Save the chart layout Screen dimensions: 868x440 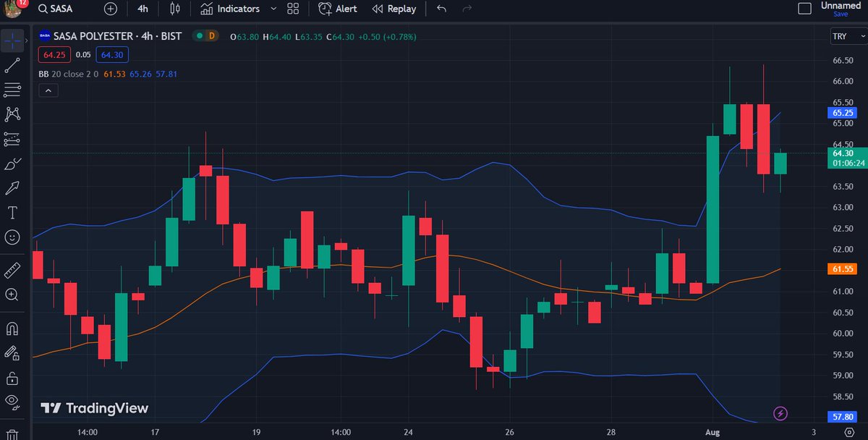[x=841, y=14]
